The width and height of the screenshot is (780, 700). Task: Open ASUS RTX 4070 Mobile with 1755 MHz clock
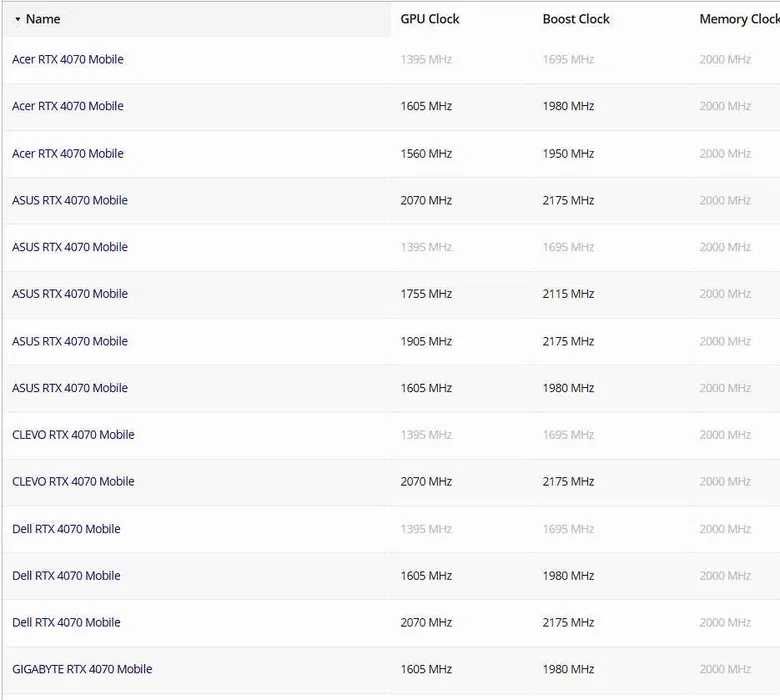tap(70, 294)
